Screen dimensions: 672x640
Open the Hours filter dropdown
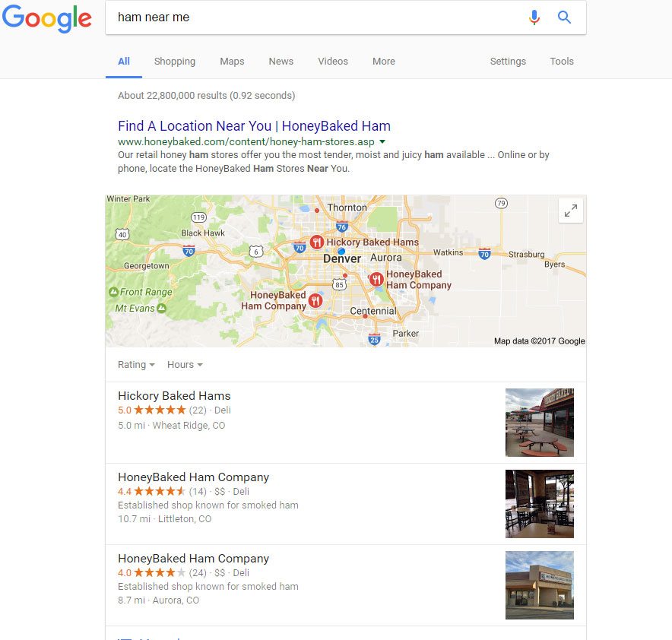click(185, 365)
